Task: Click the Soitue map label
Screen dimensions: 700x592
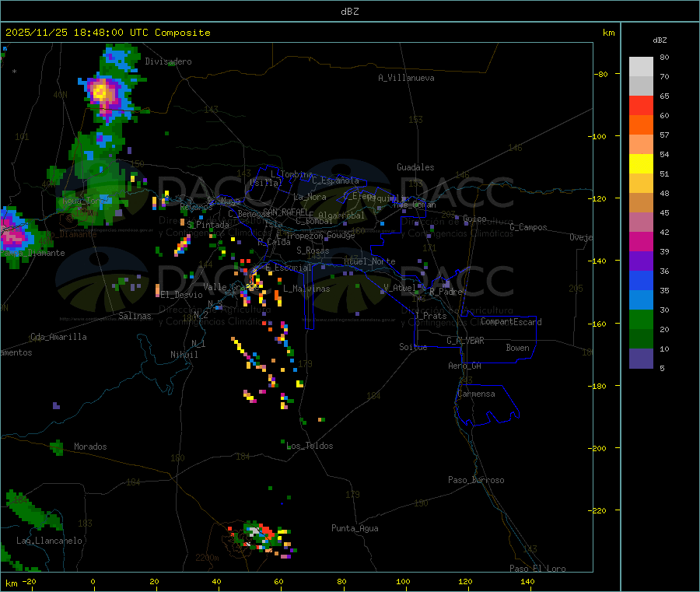Action: (x=413, y=347)
